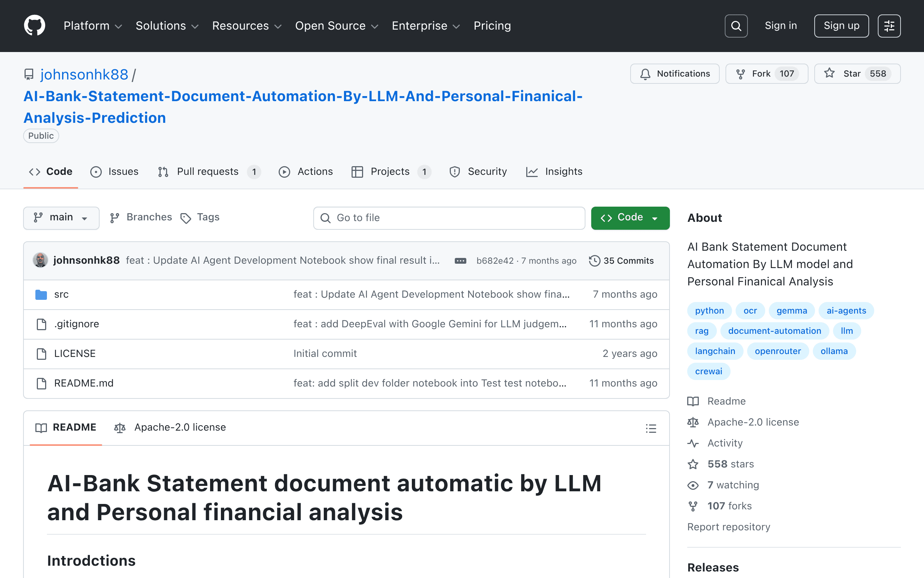View Branches list
The height and width of the screenshot is (578, 924).
pyautogui.click(x=141, y=217)
